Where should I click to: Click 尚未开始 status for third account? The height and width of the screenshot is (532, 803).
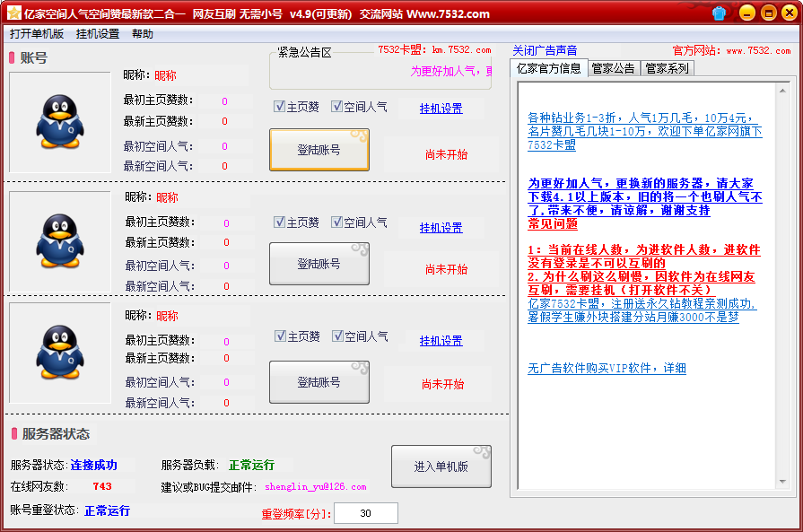(443, 384)
